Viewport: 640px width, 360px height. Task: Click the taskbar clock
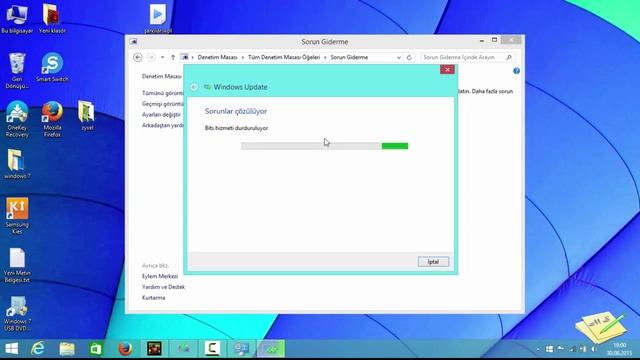coord(619,349)
